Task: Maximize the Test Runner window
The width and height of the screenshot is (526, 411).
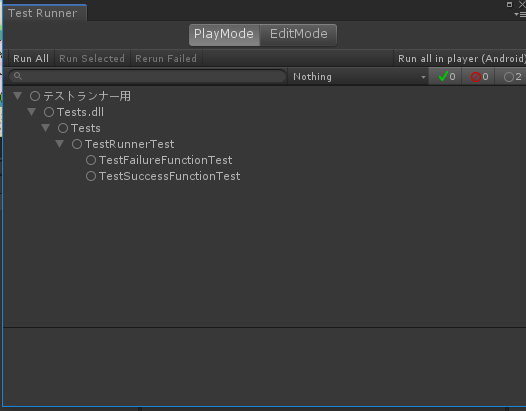Action: [509, 4]
